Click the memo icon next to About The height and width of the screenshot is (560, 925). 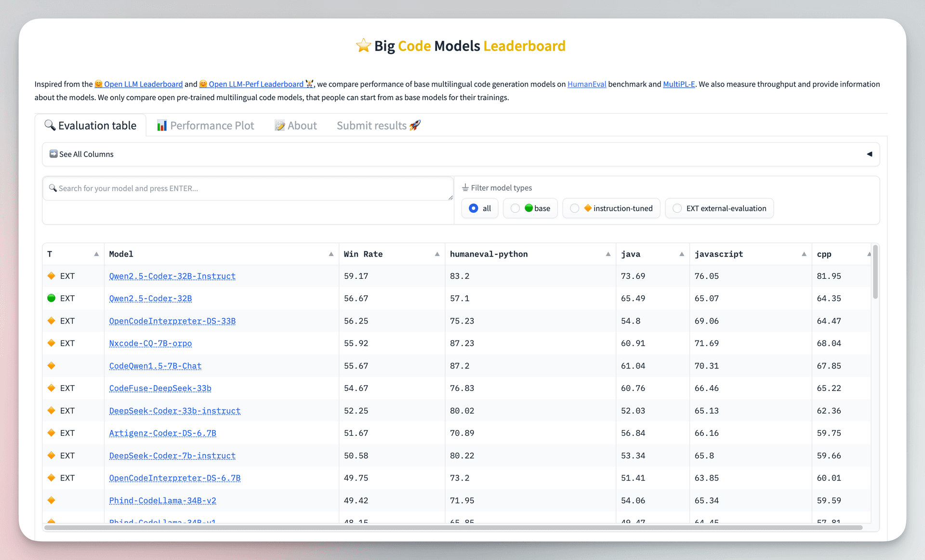(x=280, y=125)
